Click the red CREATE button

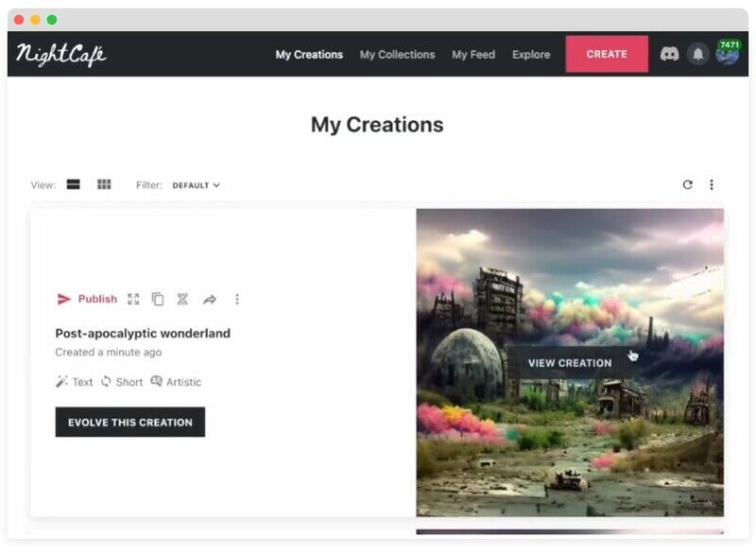(607, 54)
